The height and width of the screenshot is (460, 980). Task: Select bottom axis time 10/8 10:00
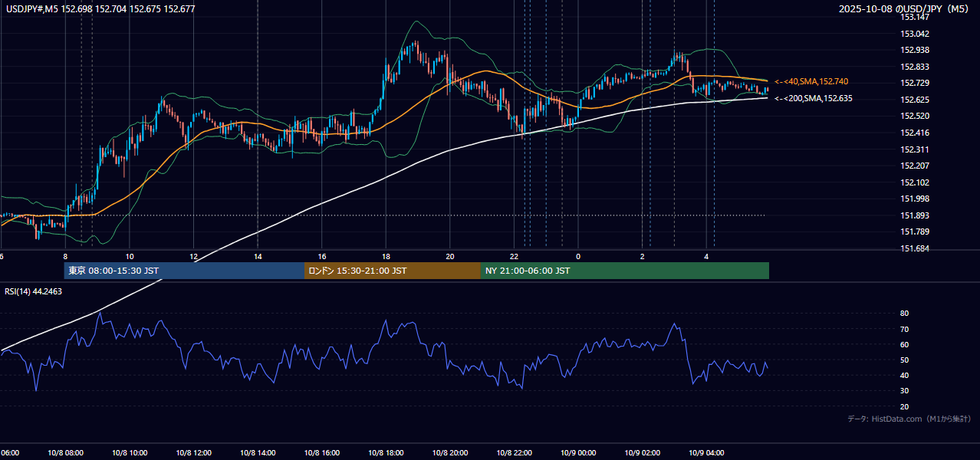pos(130,453)
